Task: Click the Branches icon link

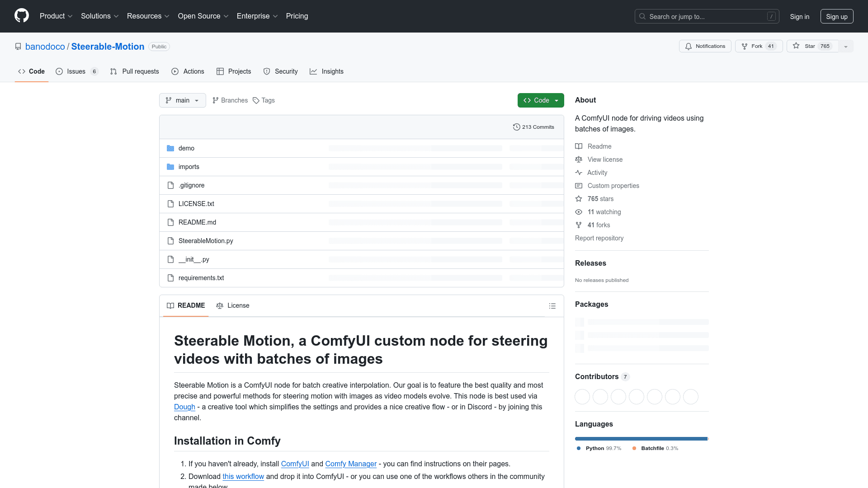Action: (216, 100)
